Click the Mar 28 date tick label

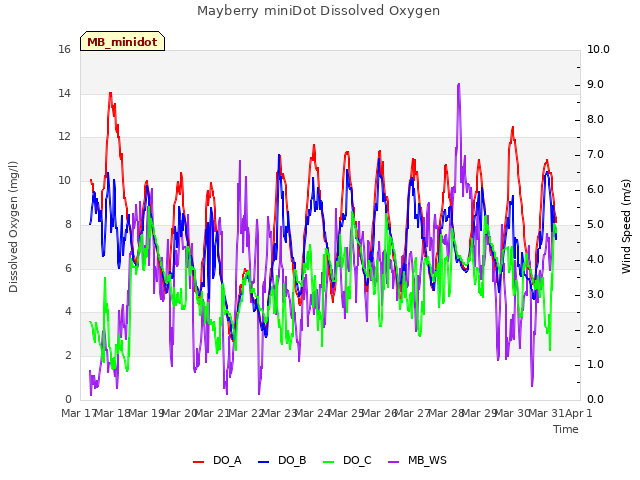445,413
